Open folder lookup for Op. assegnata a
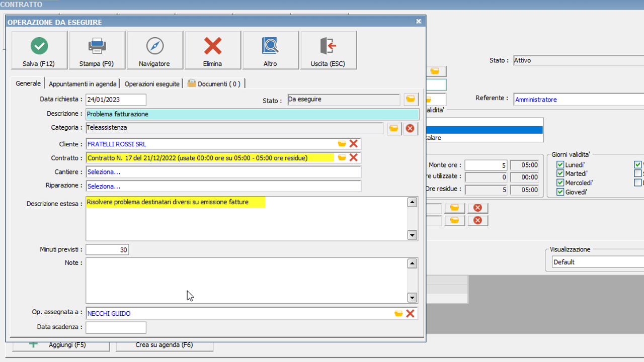 click(398, 314)
